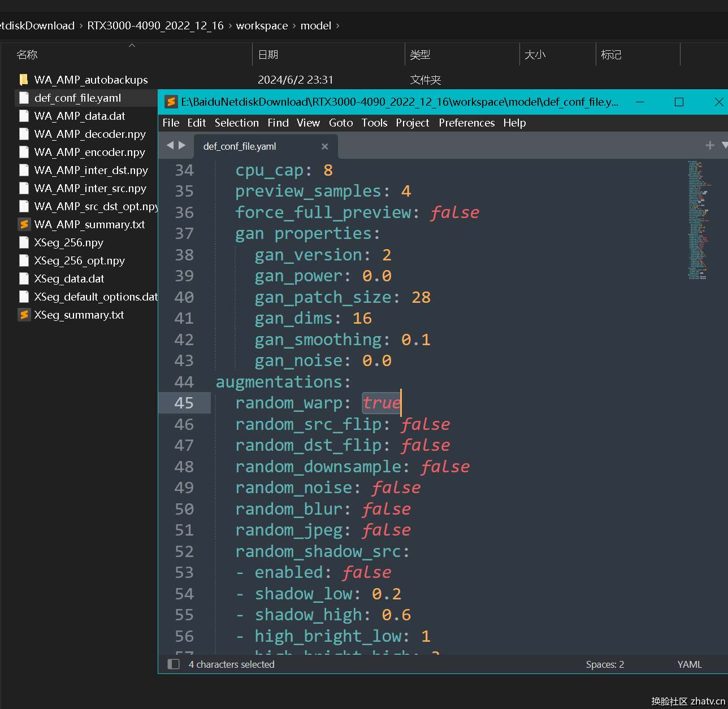The width and height of the screenshot is (728, 709).
Task: Click line number 37 in the gutter
Action: 184,233
